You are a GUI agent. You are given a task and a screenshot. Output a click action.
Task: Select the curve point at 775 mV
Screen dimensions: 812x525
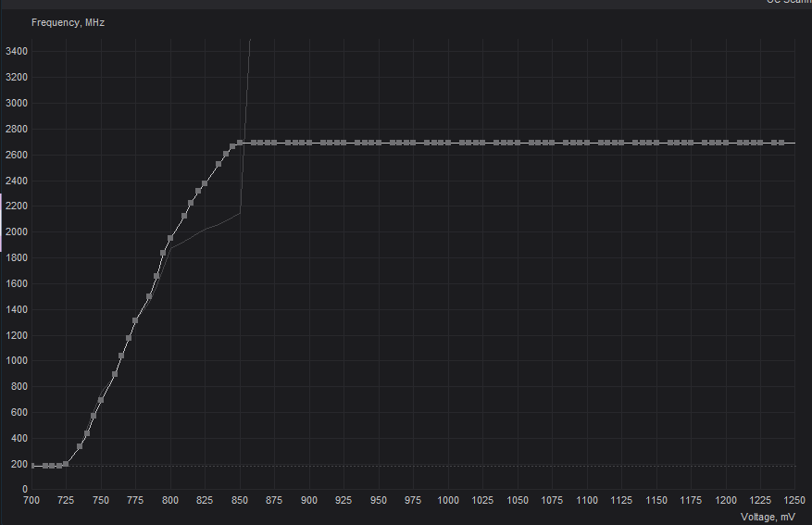click(x=135, y=320)
